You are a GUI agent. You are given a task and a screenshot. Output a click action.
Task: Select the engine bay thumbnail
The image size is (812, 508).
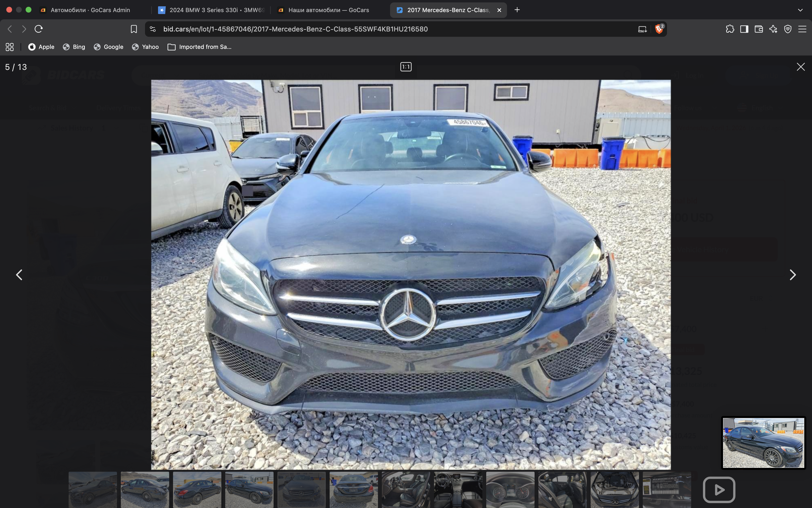[615, 490]
